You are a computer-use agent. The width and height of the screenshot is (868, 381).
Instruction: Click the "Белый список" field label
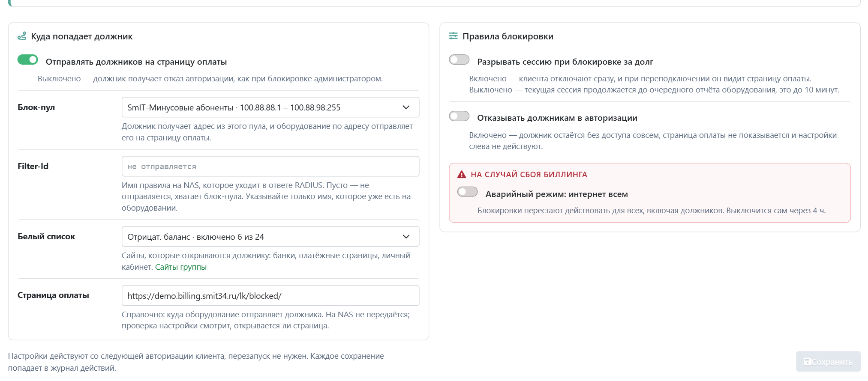tap(46, 237)
